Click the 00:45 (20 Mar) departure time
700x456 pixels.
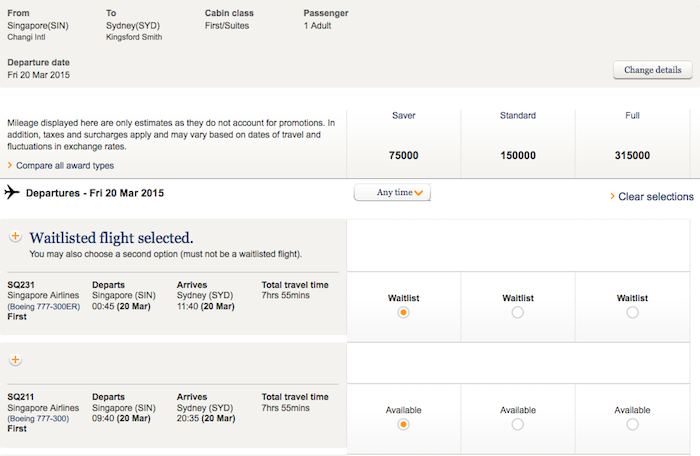(121, 306)
